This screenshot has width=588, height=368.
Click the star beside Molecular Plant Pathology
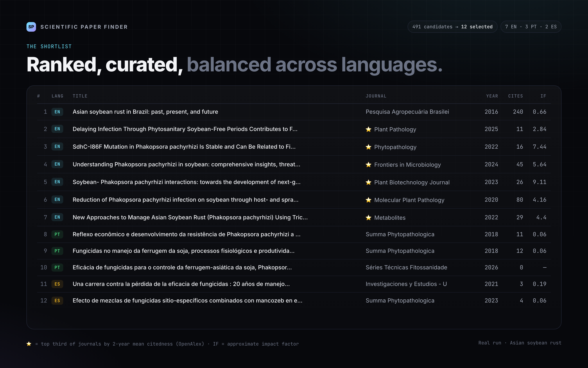click(x=368, y=200)
